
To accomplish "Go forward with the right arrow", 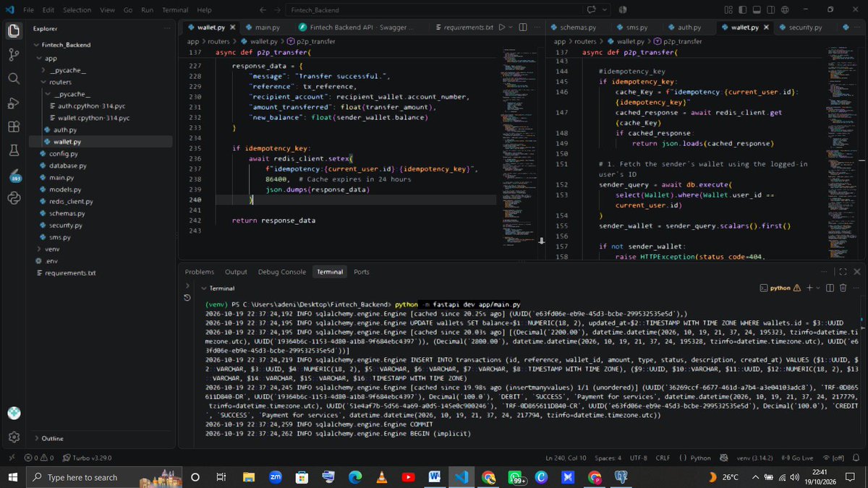I will [x=278, y=10].
